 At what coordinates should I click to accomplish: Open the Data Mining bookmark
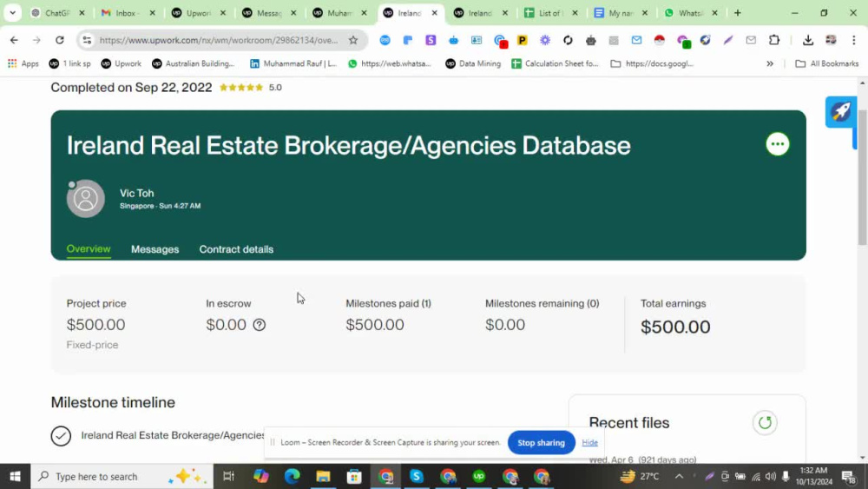[473, 63]
